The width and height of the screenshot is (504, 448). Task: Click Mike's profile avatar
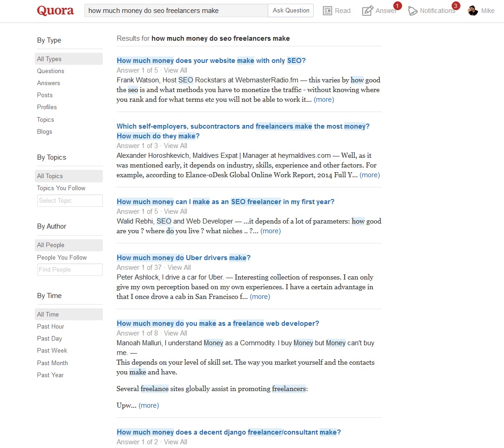(x=473, y=11)
